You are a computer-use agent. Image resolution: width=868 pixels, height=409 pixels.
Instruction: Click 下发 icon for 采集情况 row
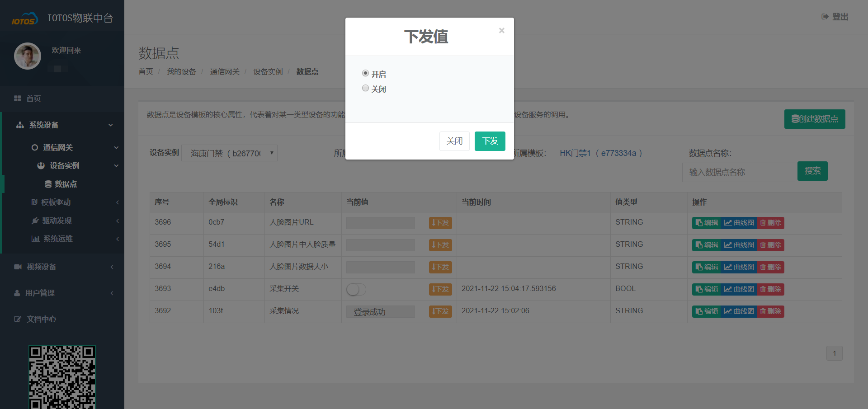point(440,311)
